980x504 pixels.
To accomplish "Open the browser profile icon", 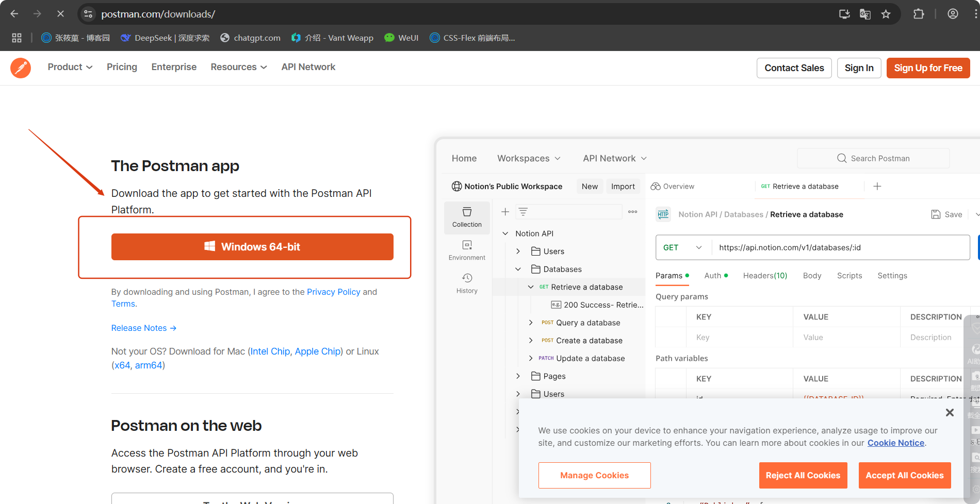I will tap(953, 14).
